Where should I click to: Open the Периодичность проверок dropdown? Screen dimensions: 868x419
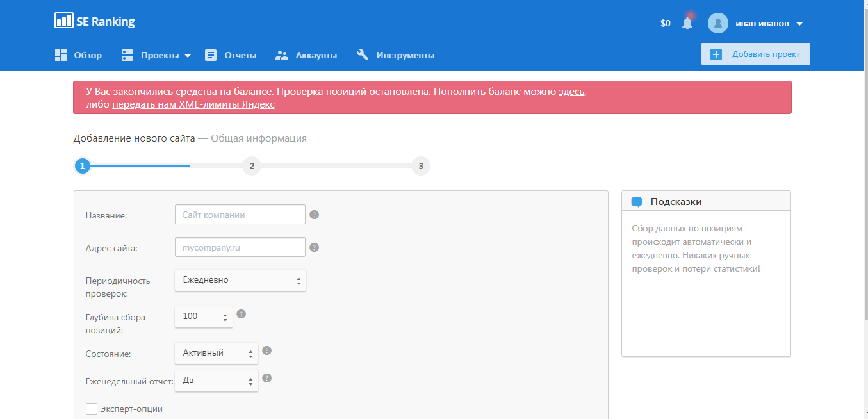[x=240, y=280]
